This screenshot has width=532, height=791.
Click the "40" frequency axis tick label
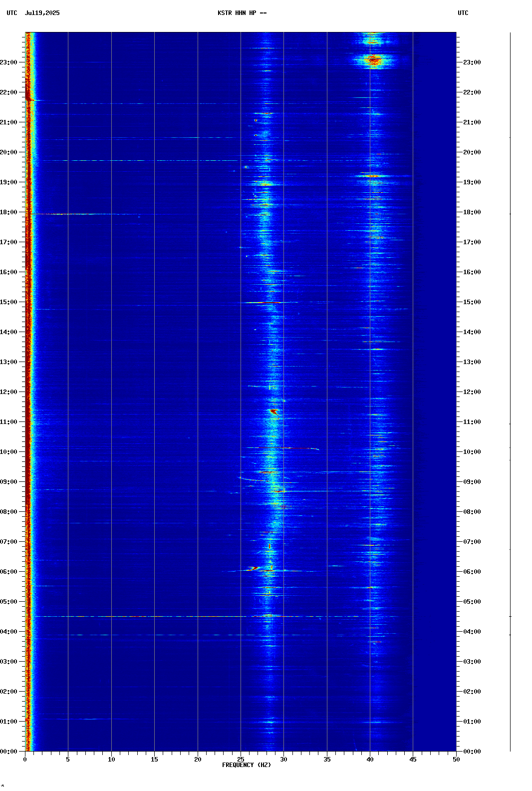click(x=370, y=760)
